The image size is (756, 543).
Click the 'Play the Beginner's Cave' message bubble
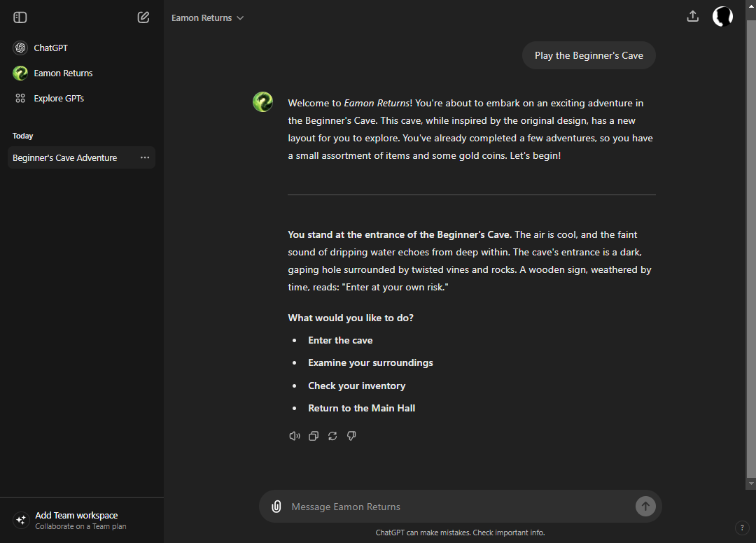coord(589,55)
